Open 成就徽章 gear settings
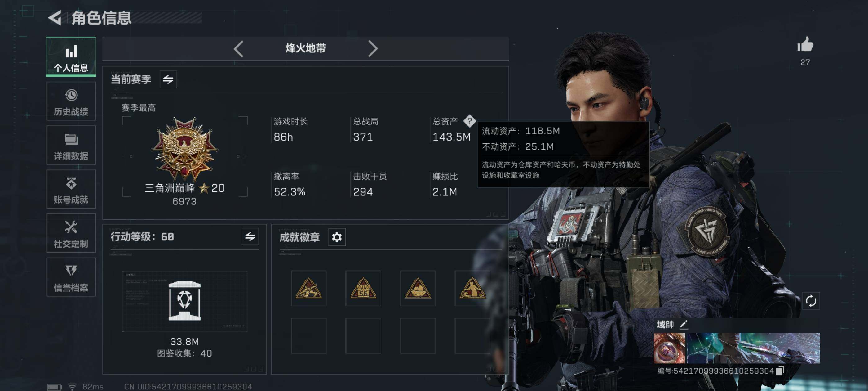This screenshot has width=868, height=391. (337, 237)
